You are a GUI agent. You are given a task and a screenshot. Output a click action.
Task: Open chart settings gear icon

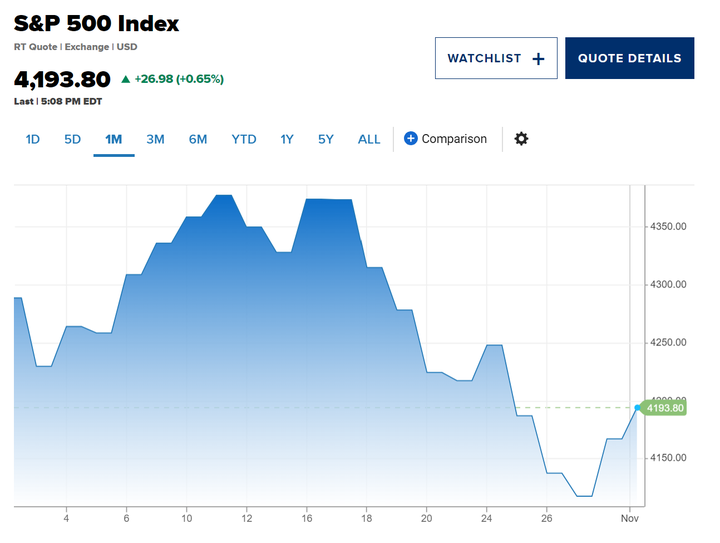[521, 139]
